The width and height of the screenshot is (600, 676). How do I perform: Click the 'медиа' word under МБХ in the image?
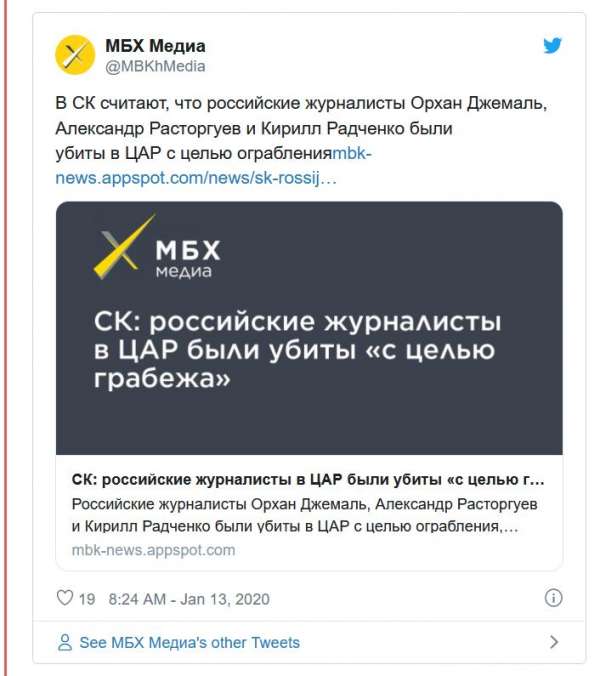[184, 272]
